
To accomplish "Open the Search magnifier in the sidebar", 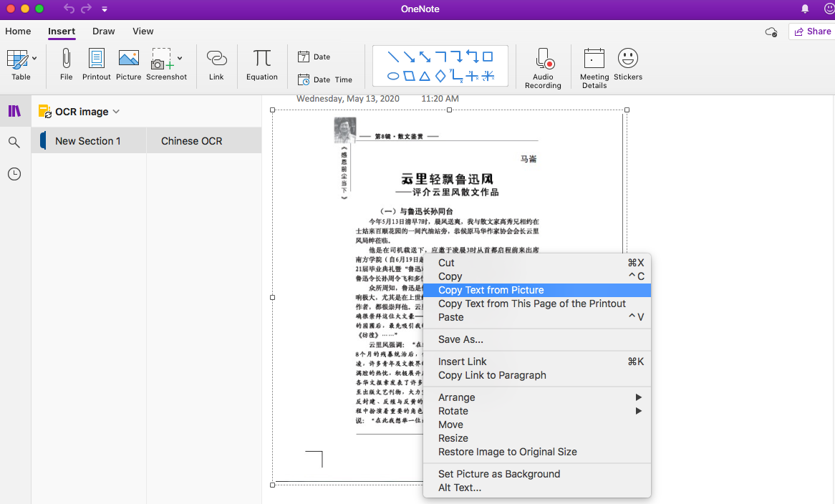I will click(x=14, y=142).
